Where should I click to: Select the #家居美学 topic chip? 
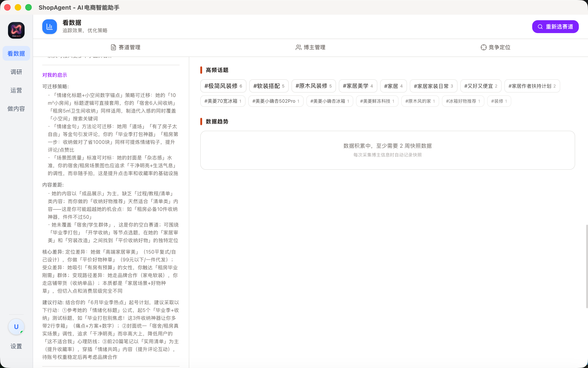point(358,86)
